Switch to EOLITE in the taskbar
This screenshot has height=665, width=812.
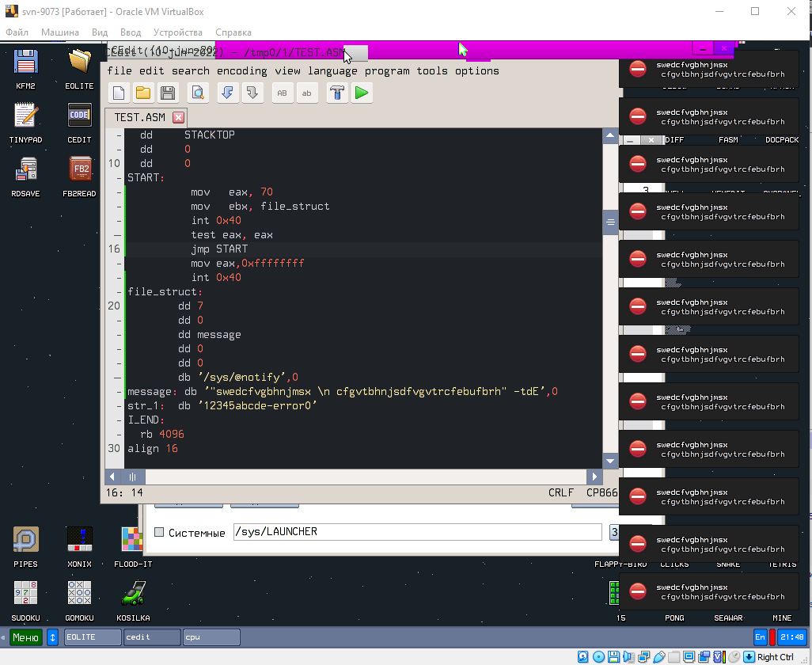pyautogui.click(x=93, y=637)
